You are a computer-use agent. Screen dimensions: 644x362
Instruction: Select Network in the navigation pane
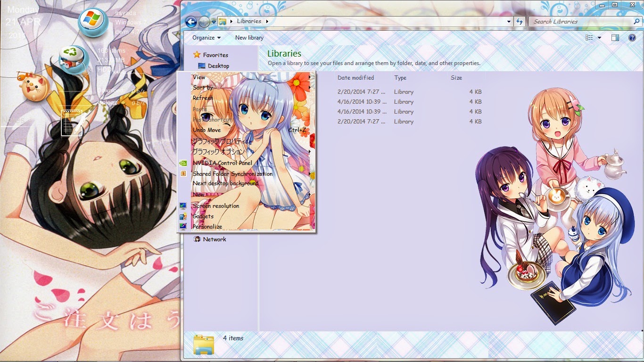tap(215, 239)
